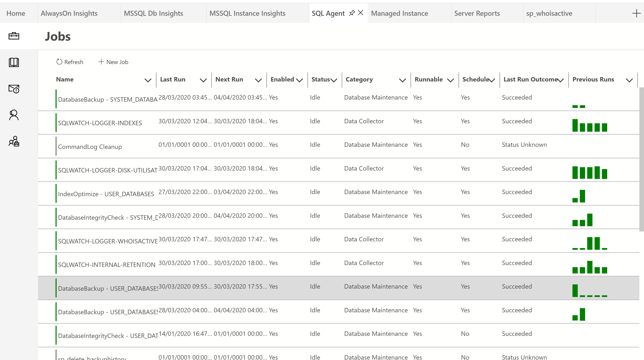Open the Last Run column dropdown arrow

pos(203,80)
